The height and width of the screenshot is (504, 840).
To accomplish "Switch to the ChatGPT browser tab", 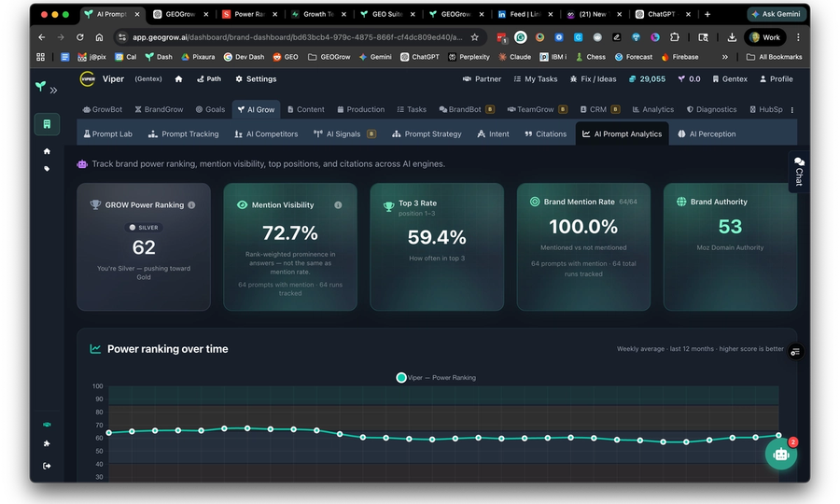I will pyautogui.click(x=662, y=14).
